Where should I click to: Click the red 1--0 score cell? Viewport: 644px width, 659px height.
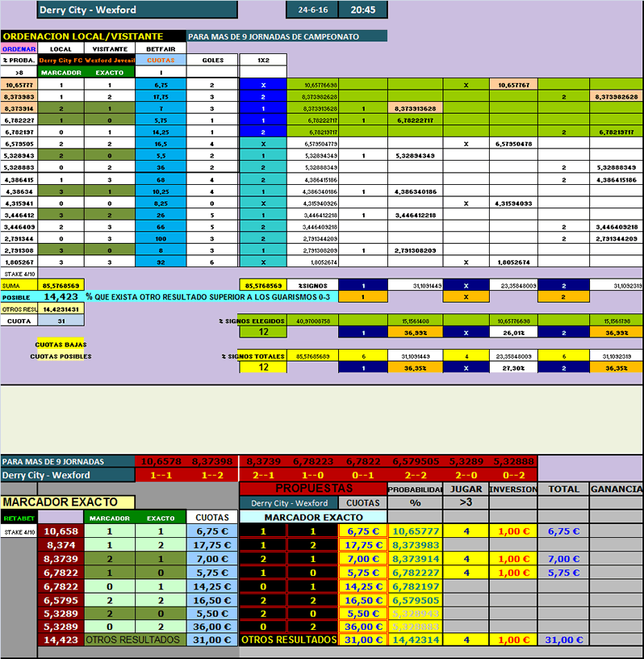[x=312, y=475]
